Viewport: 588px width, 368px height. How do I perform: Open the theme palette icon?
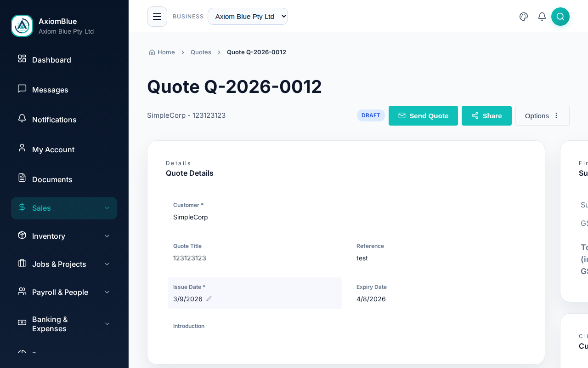point(524,17)
